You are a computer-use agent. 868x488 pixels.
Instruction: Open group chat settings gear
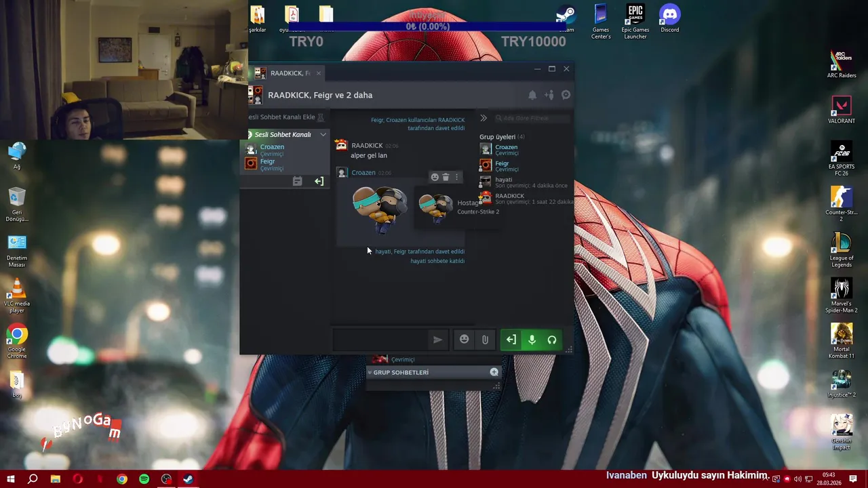pyautogui.click(x=566, y=96)
